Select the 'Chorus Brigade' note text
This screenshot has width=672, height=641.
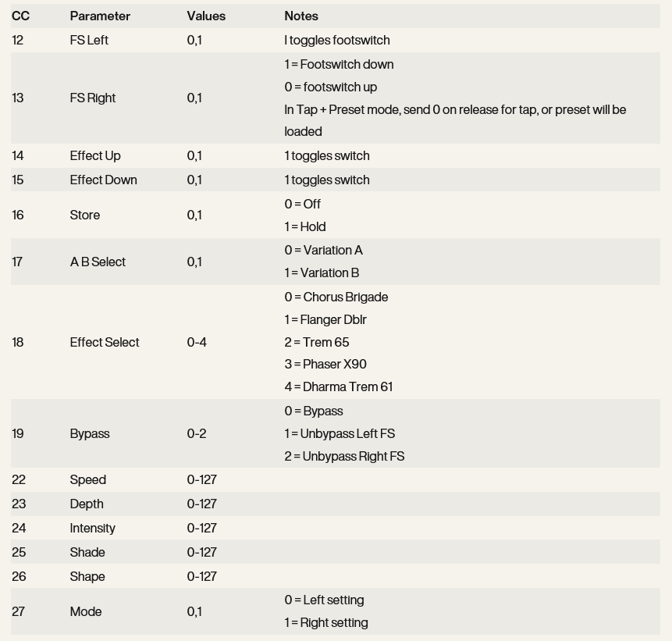(x=336, y=297)
